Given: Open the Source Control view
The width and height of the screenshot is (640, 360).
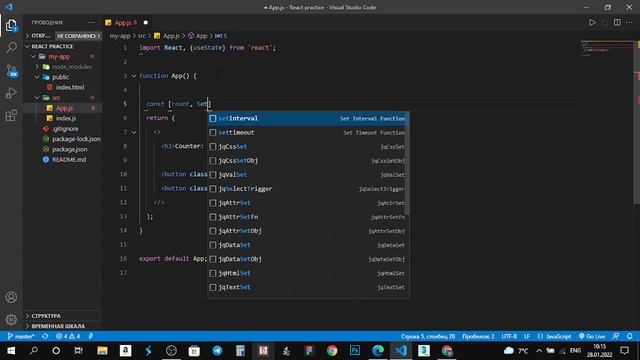Looking at the screenshot, I should click(11, 71).
